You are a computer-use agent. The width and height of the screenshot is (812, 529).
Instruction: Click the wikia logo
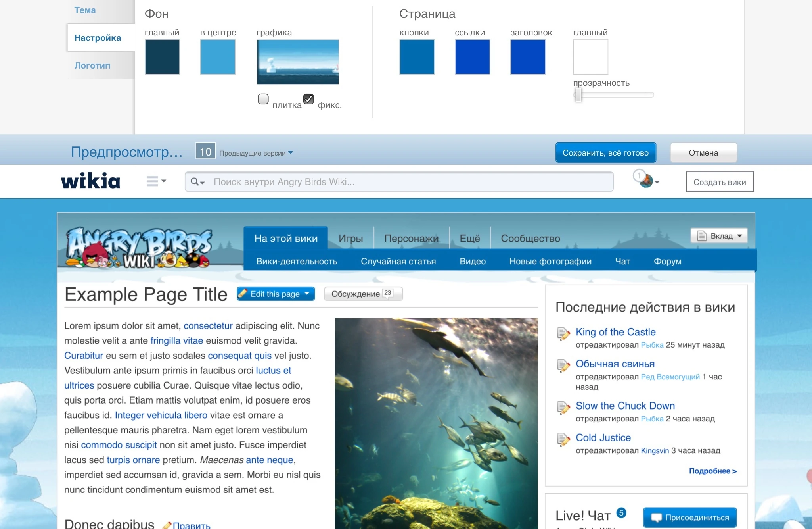90,181
